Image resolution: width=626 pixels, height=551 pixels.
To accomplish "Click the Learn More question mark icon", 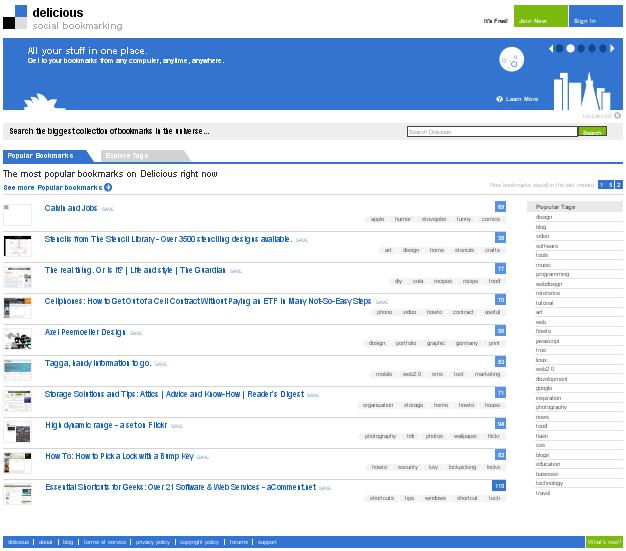I will (499, 99).
